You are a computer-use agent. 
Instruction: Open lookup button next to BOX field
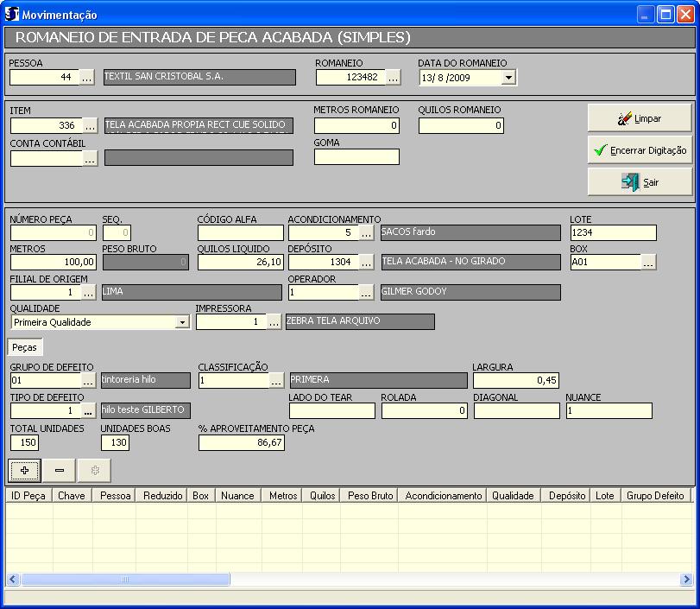click(x=648, y=262)
